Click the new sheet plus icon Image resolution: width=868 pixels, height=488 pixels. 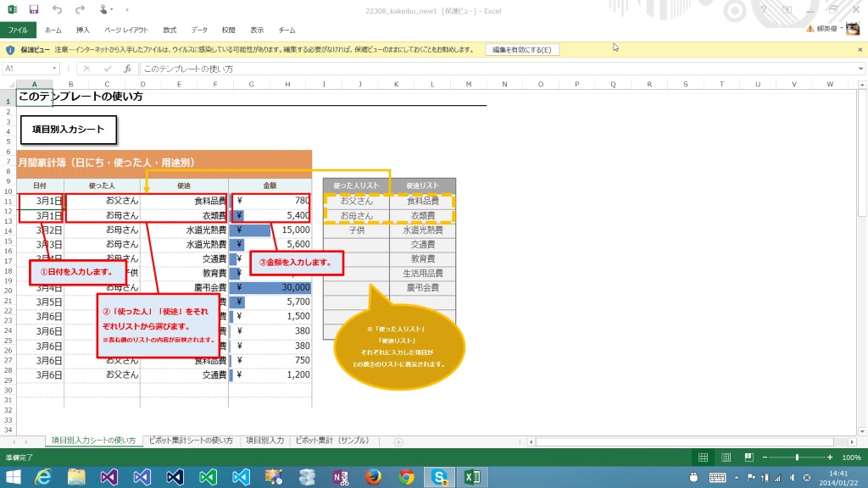click(398, 441)
